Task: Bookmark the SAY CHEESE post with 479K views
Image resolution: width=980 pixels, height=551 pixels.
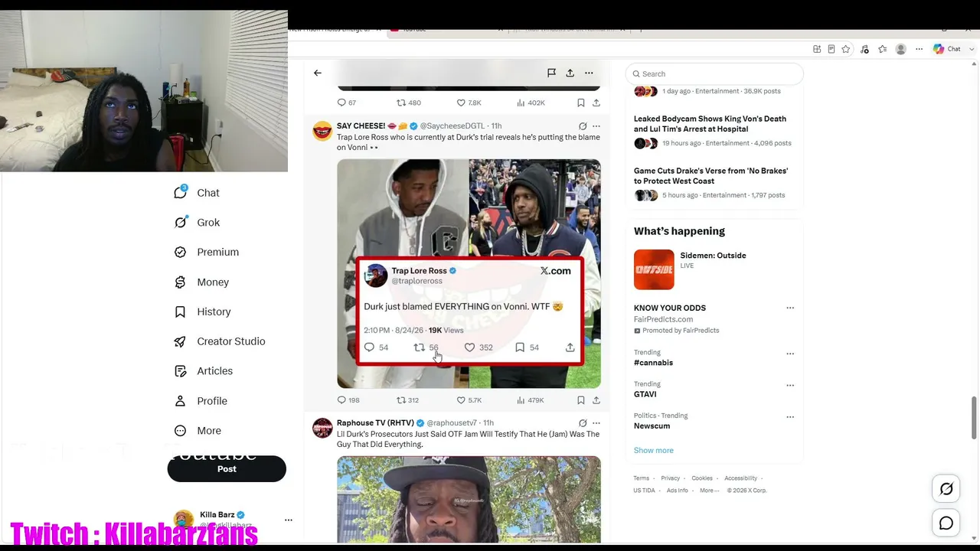Action: [x=581, y=400]
